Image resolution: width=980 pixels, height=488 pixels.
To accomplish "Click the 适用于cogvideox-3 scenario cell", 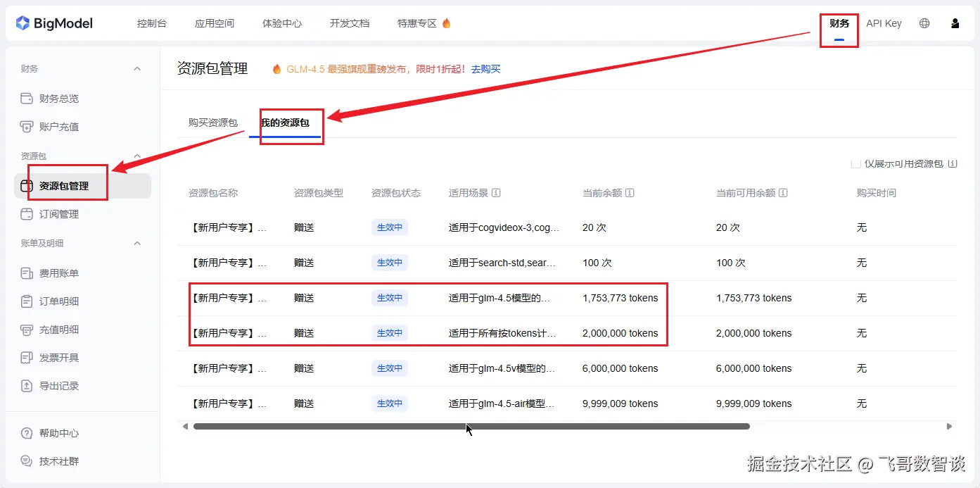I will [x=504, y=227].
